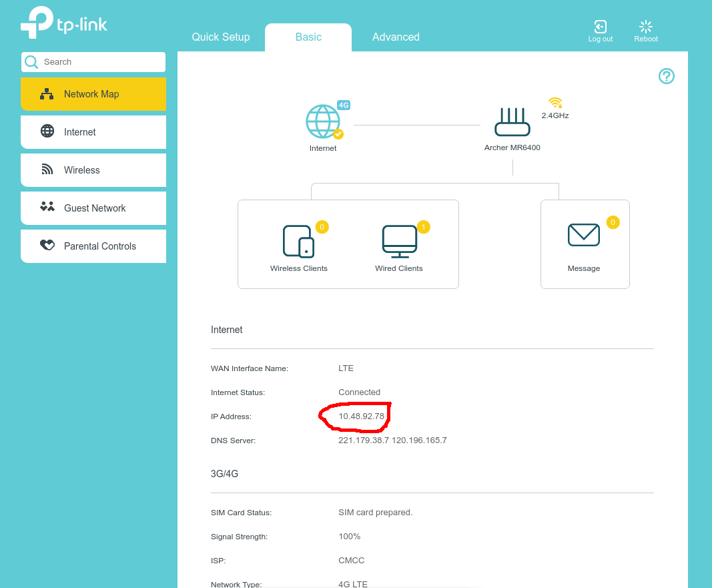The width and height of the screenshot is (712, 588).
Task: Click the Wired Clients label
Action: 398,268
